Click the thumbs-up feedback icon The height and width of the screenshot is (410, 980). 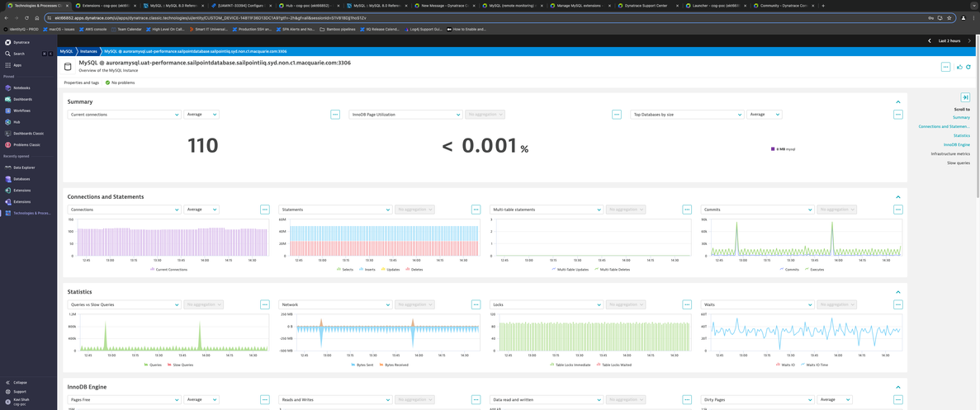point(959,67)
